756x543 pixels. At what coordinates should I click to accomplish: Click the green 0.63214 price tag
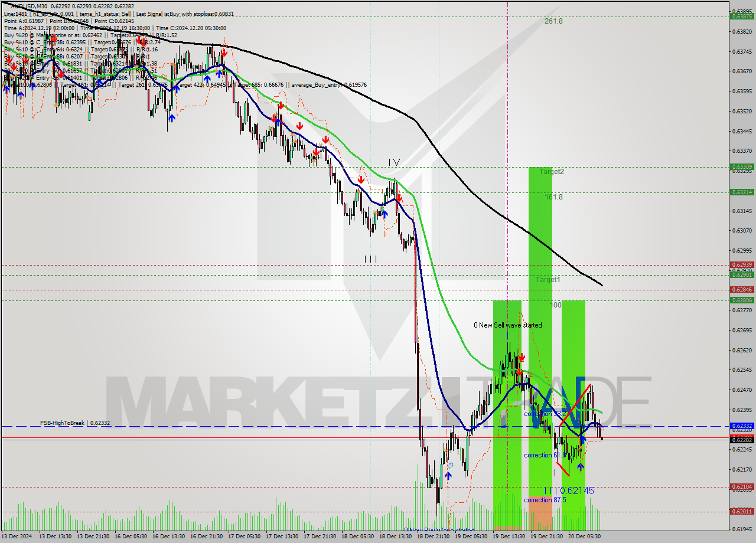click(x=742, y=192)
